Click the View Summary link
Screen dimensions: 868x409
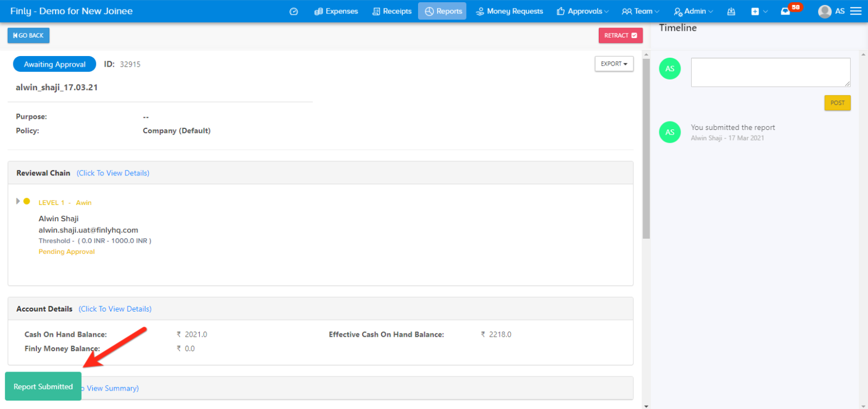point(110,388)
